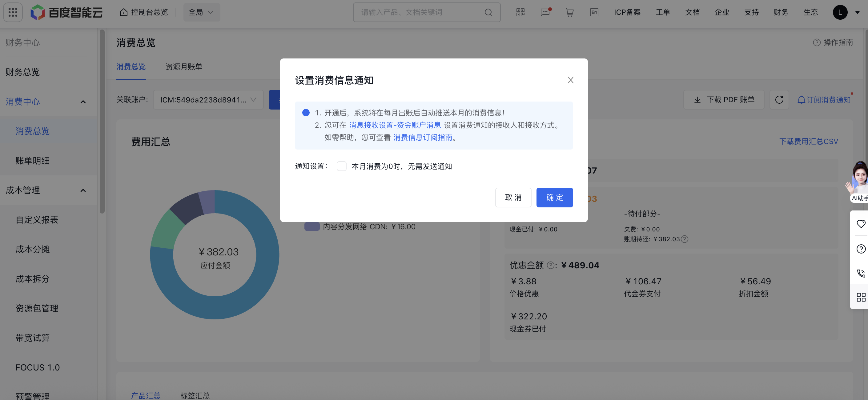Open the shopping cart icon
This screenshot has height=400, width=868.
pyautogui.click(x=569, y=12)
